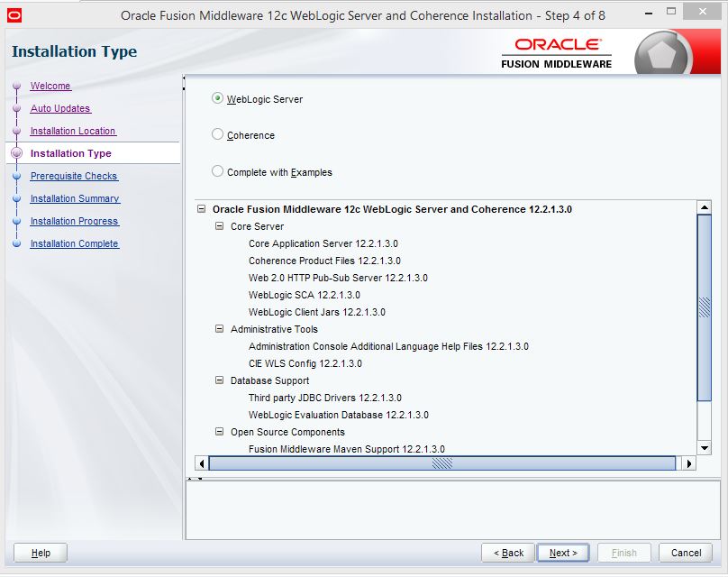Open the Installation Location step
728x577 pixels.
[73, 132]
